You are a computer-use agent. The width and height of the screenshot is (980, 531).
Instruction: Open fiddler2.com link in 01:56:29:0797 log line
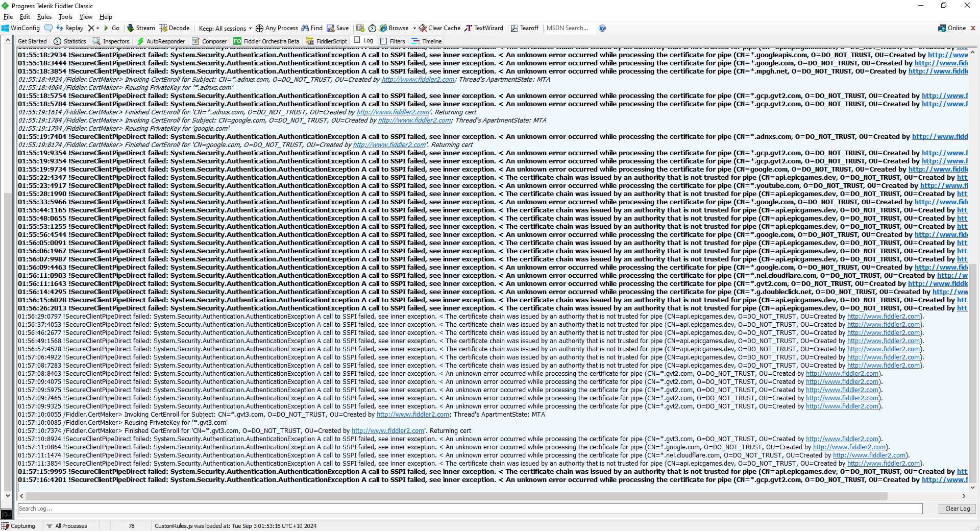pos(884,317)
